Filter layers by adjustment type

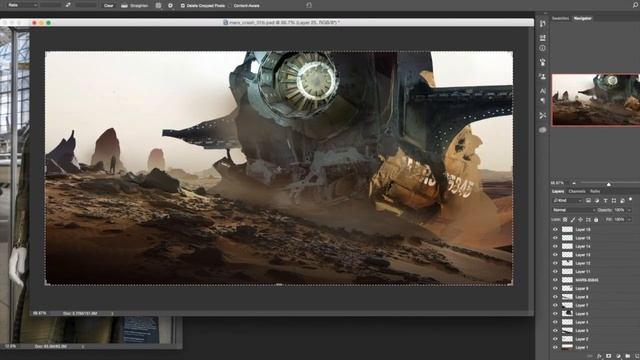tap(597, 201)
